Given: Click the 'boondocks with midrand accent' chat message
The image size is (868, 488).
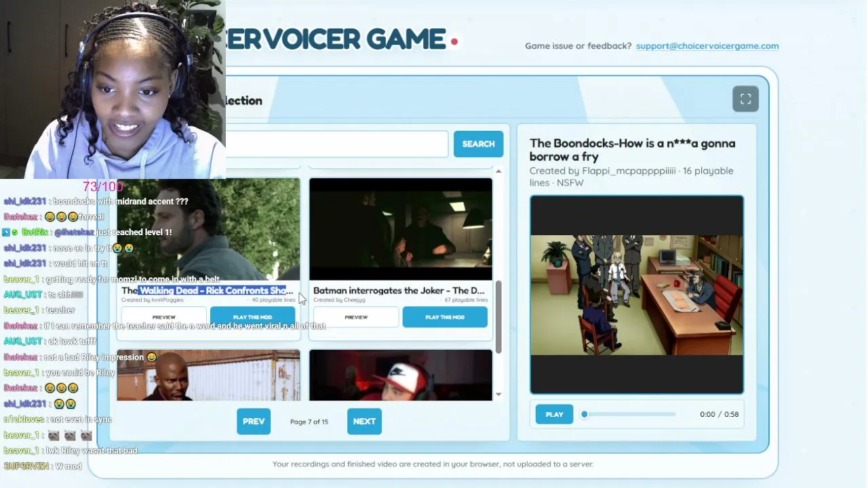Looking at the screenshot, I should (x=120, y=201).
